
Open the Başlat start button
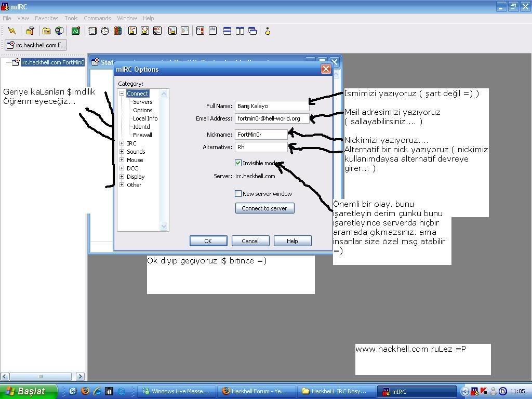29,391
